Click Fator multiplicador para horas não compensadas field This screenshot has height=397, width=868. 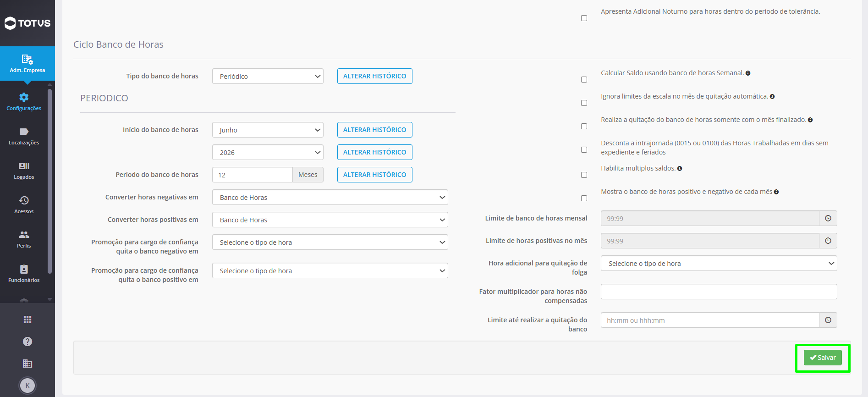pos(719,292)
